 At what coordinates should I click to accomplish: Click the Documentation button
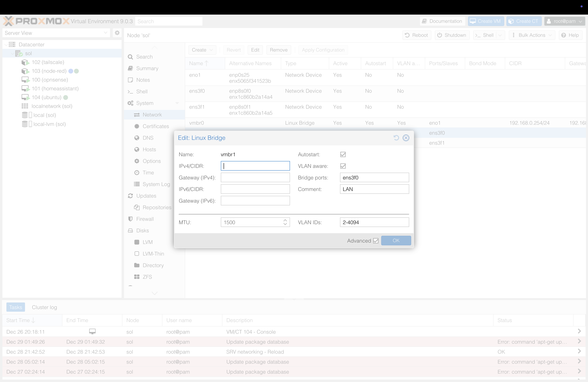(x=442, y=21)
